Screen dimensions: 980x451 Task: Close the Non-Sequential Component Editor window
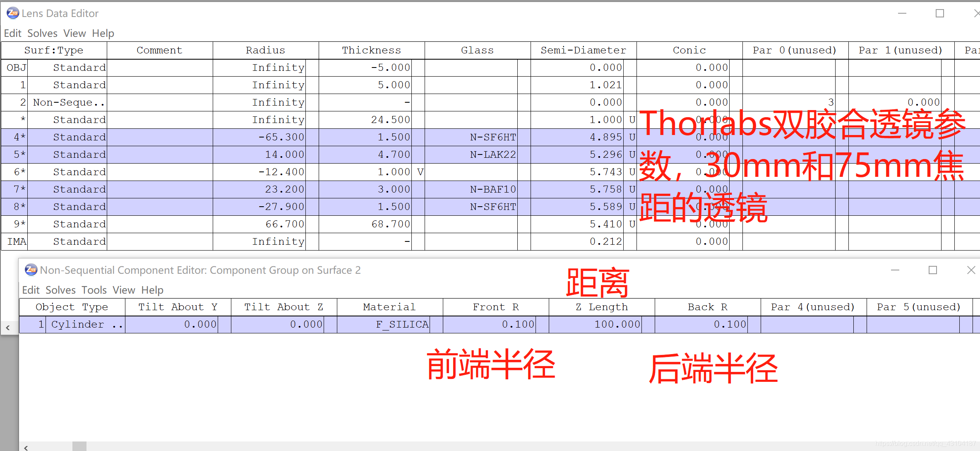tap(971, 270)
